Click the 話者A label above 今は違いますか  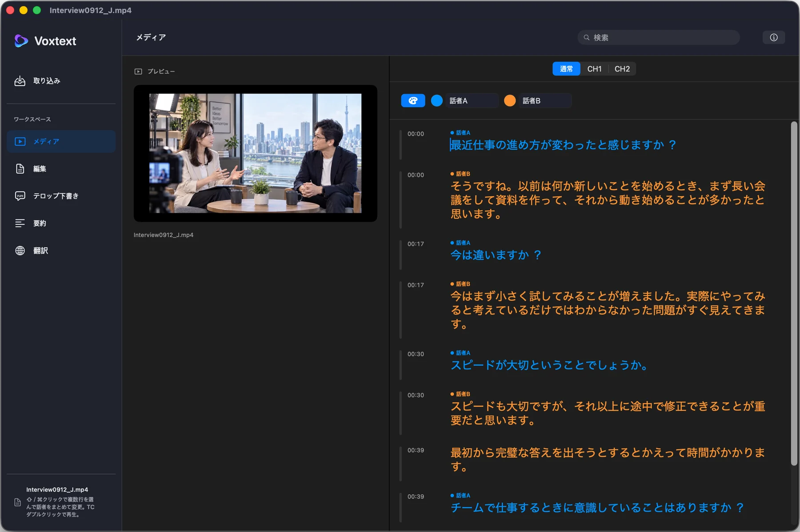click(x=460, y=243)
